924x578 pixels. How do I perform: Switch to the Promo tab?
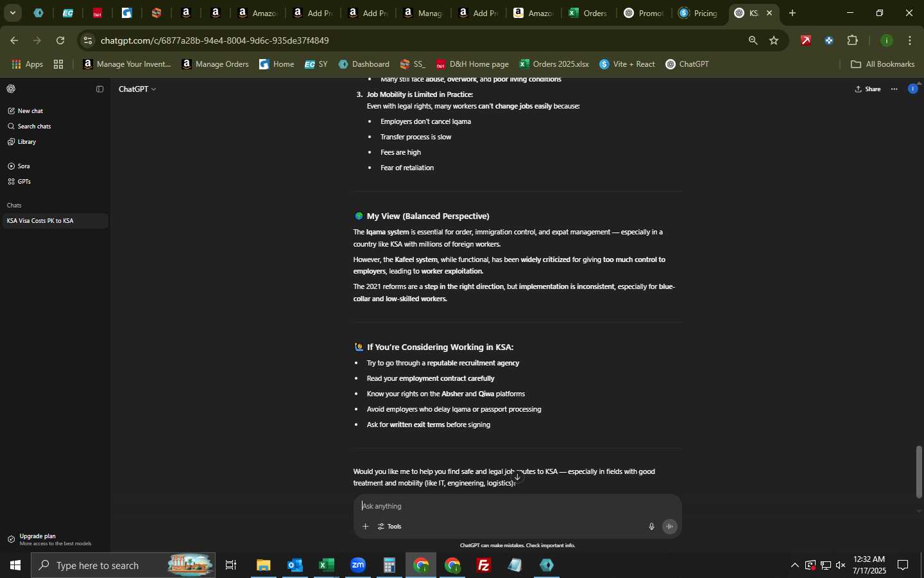(644, 13)
